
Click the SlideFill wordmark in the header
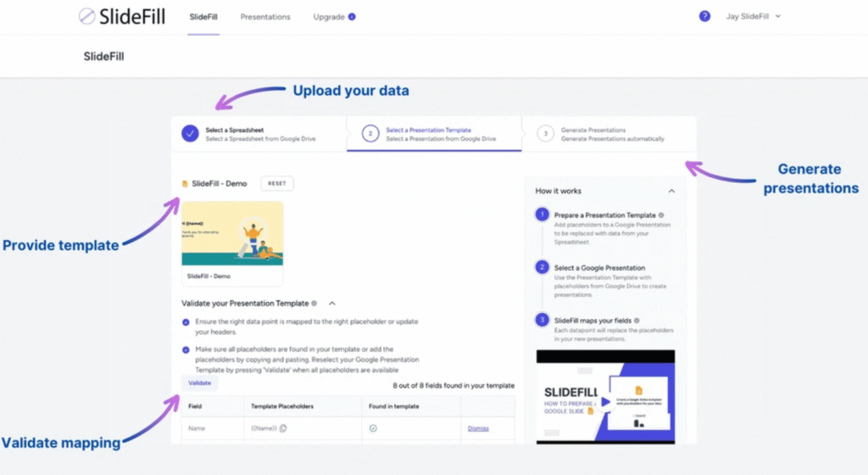pos(131,17)
